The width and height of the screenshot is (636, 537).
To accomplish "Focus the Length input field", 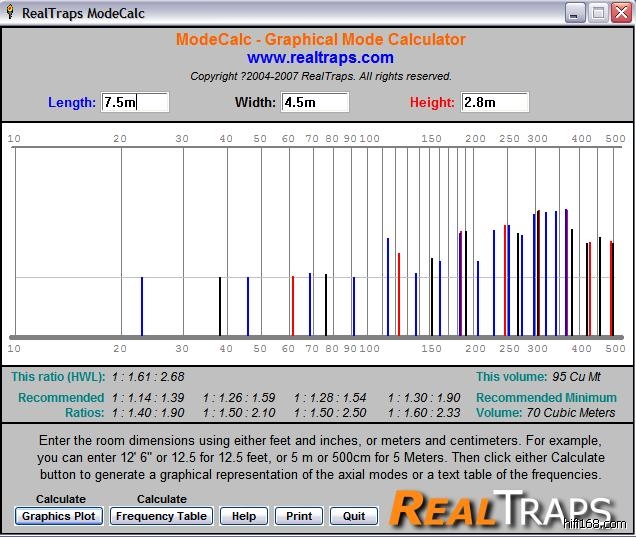I will click(135, 102).
